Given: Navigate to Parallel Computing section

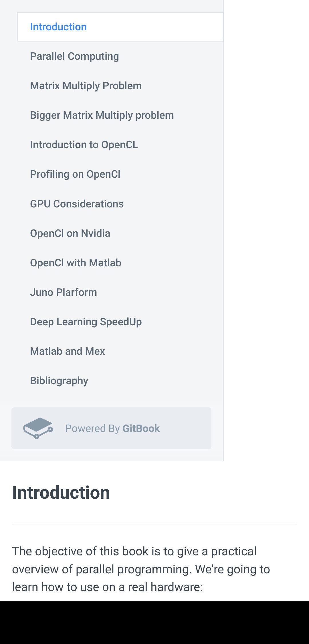Looking at the screenshot, I should 75,56.
